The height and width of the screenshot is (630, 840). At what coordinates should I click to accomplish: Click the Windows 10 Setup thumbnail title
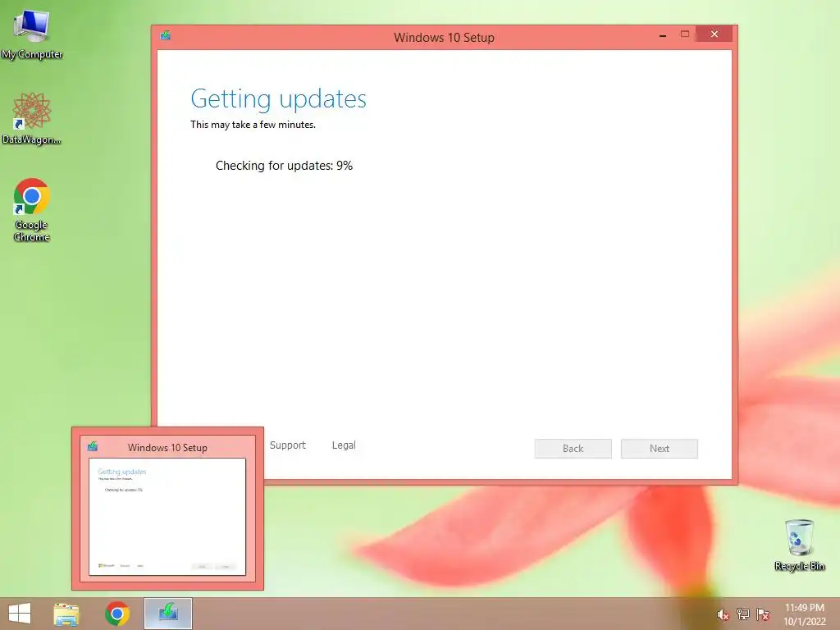(x=167, y=447)
